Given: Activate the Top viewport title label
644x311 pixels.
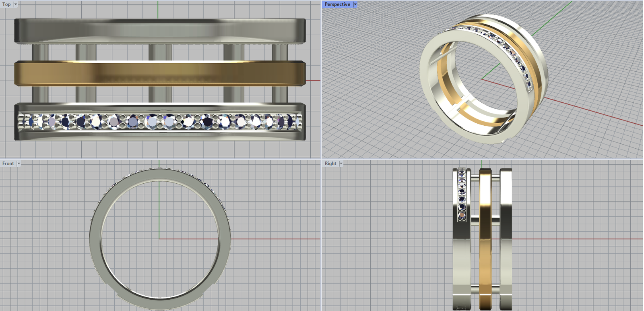Looking at the screenshot, I should 6,4.
